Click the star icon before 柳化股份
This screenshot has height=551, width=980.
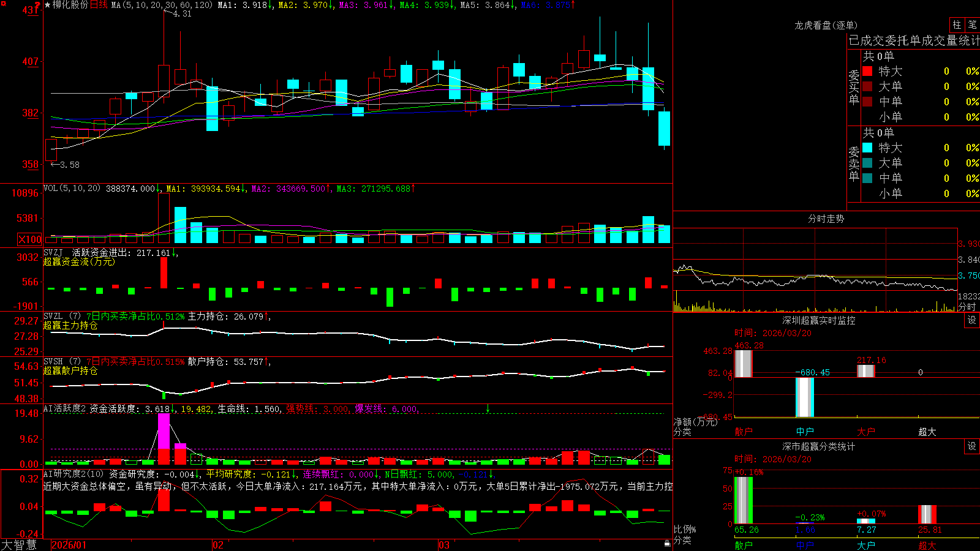point(48,5)
